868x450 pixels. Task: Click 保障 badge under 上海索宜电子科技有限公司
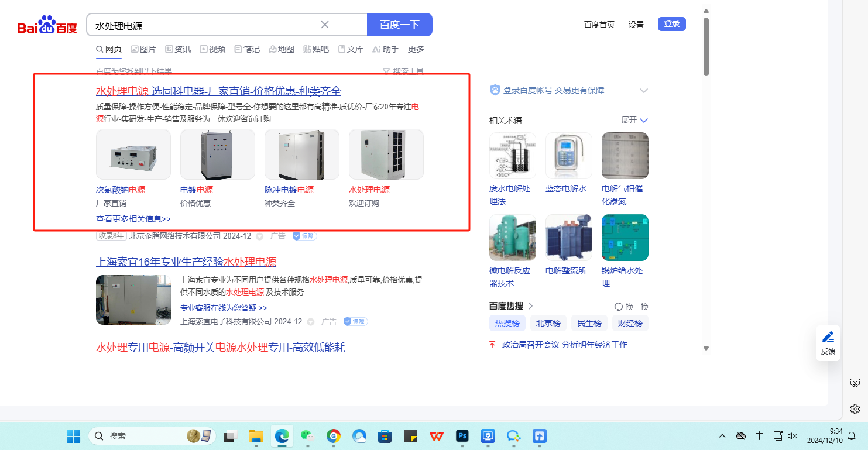coord(355,321)
